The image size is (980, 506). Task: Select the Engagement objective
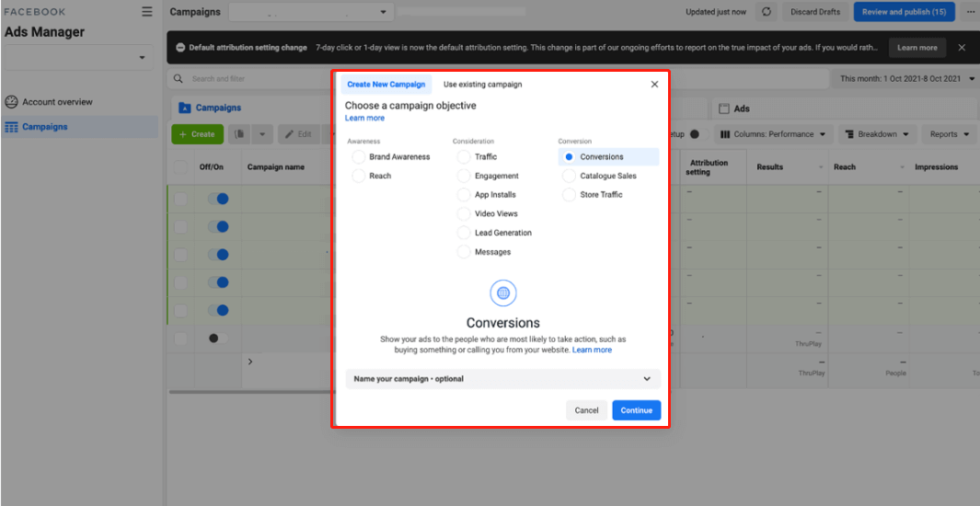point(464,176)
